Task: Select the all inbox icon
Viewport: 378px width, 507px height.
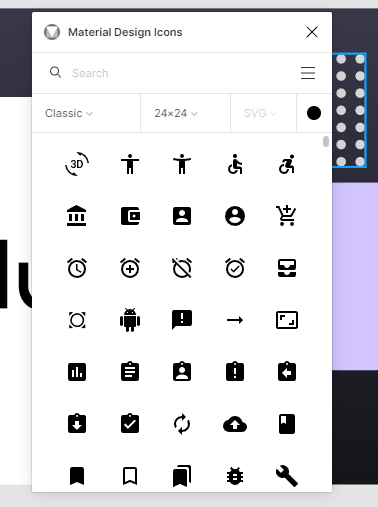Action: click(x=287, y=268)
